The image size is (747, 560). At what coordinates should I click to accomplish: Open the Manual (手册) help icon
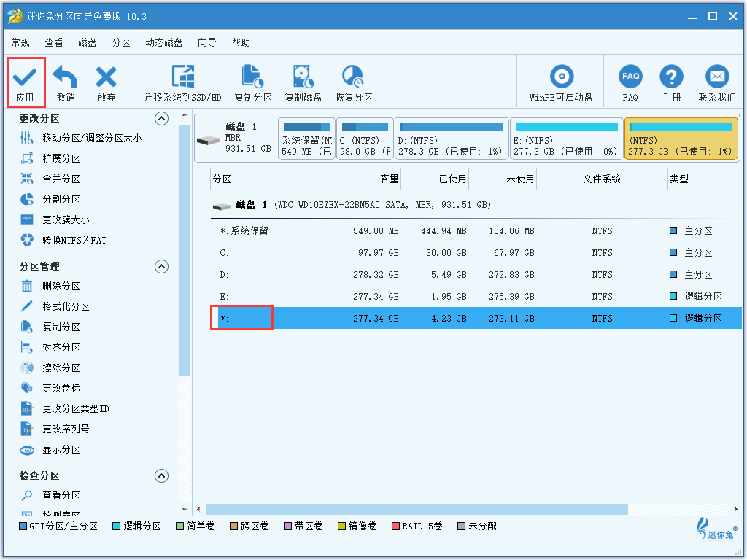point(671,83)
